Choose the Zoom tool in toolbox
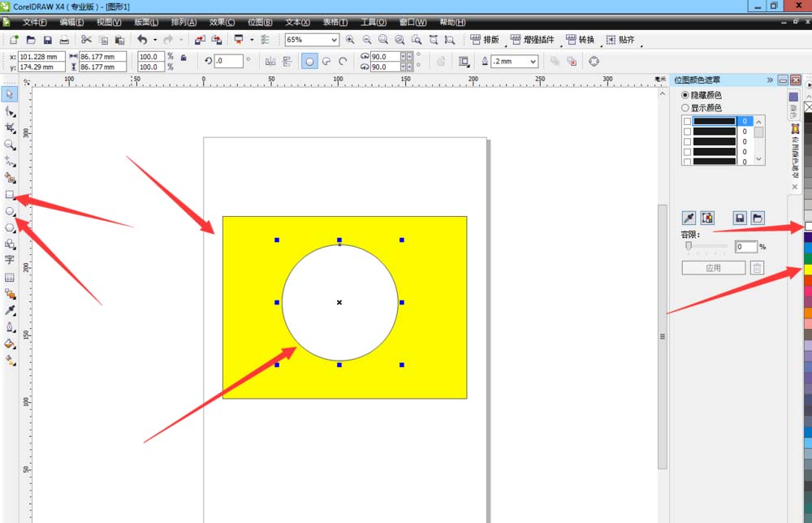 pos(10,145)
